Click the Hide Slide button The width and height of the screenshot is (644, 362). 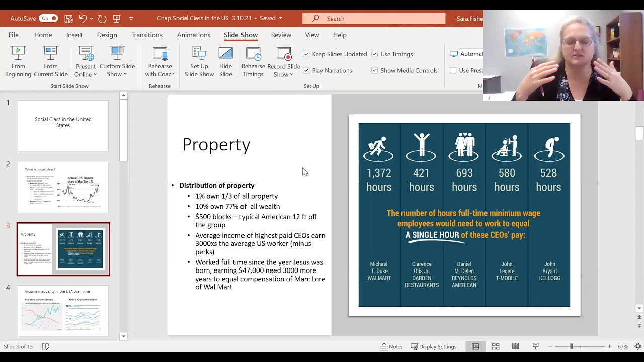pyautogui.click(x=225, y=62)
